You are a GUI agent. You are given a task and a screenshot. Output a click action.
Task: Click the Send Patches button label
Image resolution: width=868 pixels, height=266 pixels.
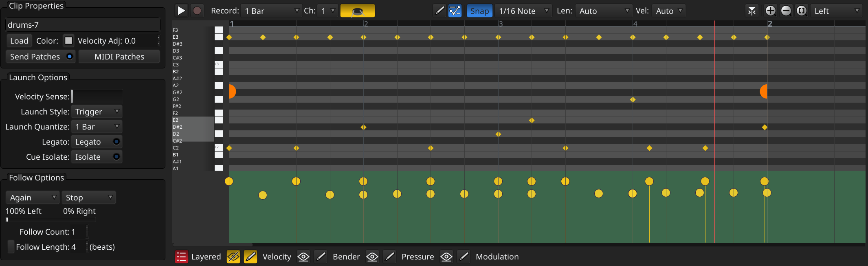[x=35, y=57]
